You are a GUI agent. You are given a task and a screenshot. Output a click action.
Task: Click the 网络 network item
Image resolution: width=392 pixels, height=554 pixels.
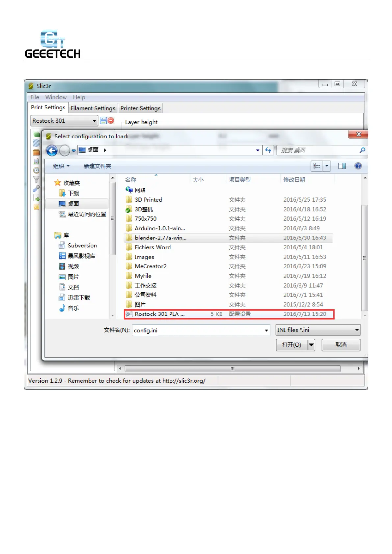136,190
